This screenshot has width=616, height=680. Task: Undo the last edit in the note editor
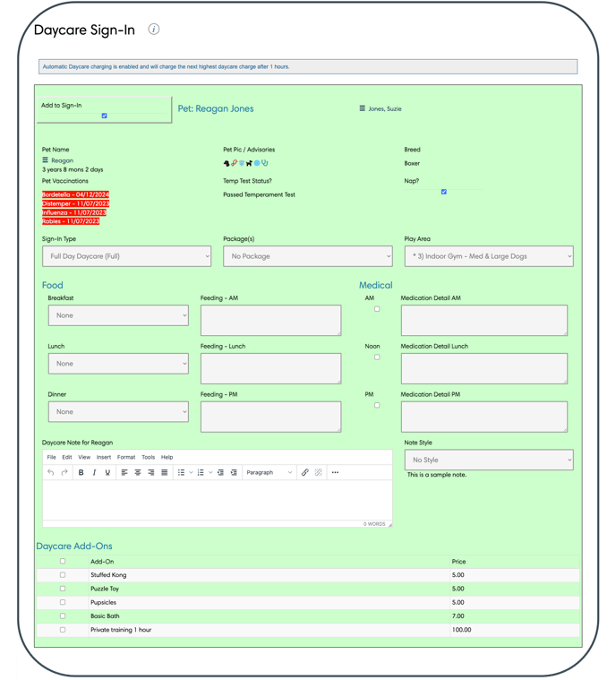point(51,472)
